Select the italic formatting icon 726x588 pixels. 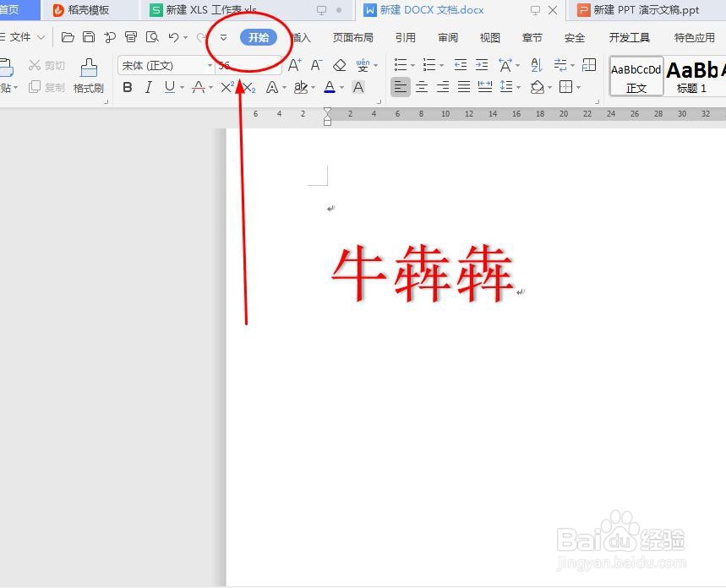[148, 86]
